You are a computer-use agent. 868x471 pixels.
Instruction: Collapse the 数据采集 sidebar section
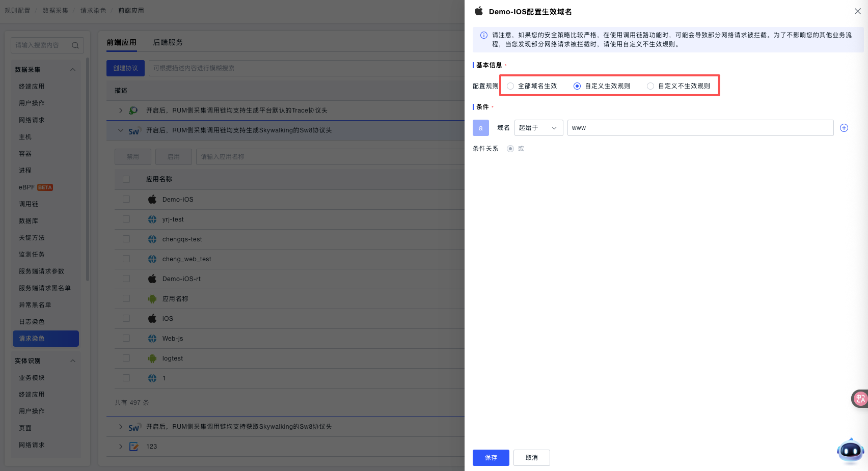(x=72, y=70)
